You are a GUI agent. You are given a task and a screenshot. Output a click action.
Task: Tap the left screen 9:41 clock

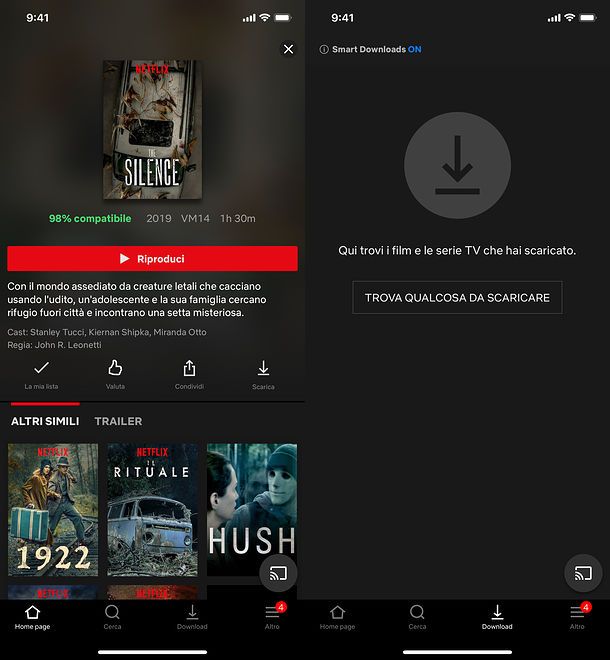[x=37, y=18]
